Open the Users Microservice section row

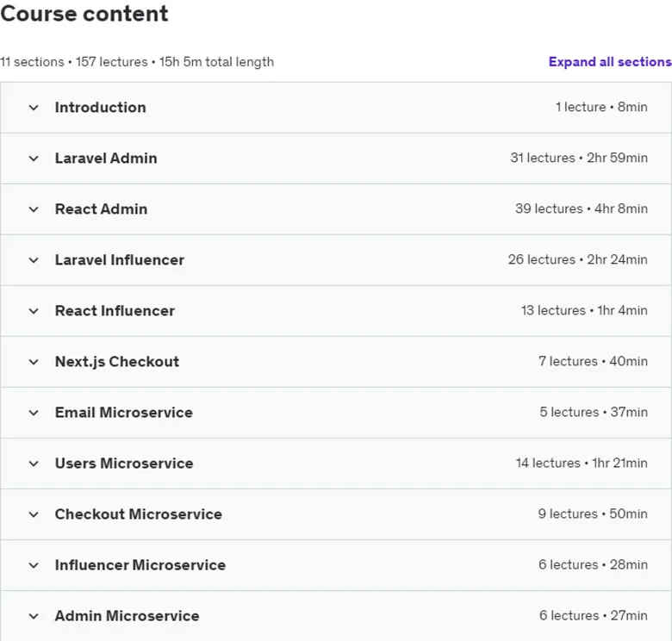tap(336, 464)
